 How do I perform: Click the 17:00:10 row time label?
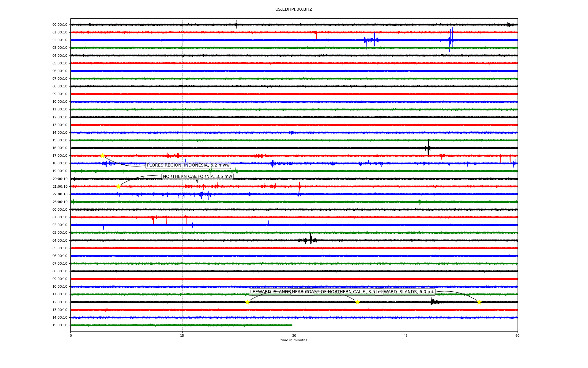60,156
